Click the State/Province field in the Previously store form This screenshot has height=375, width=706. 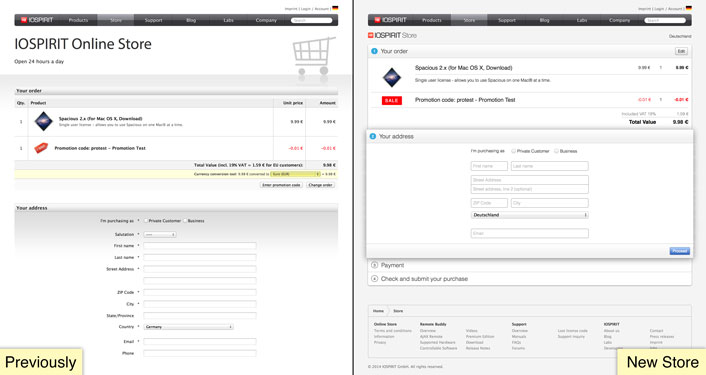click(x=200, y=316)
